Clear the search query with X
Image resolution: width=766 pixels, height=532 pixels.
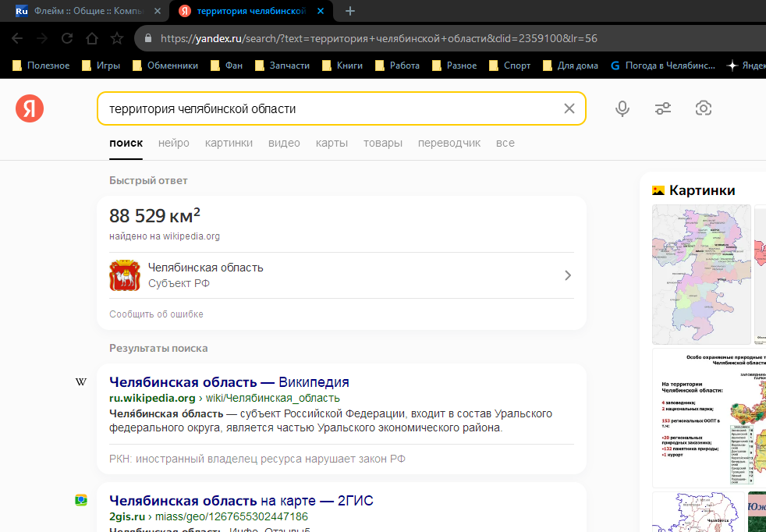click(569, 108)
